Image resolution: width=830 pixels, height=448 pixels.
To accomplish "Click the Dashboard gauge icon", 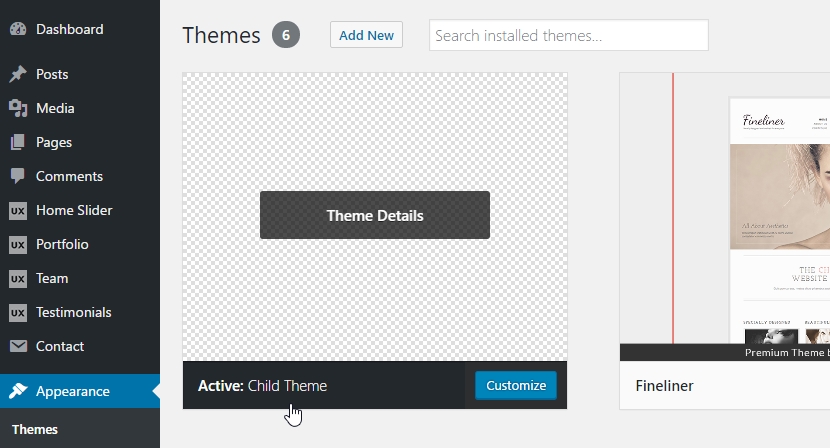I will [x=18, y=29].
